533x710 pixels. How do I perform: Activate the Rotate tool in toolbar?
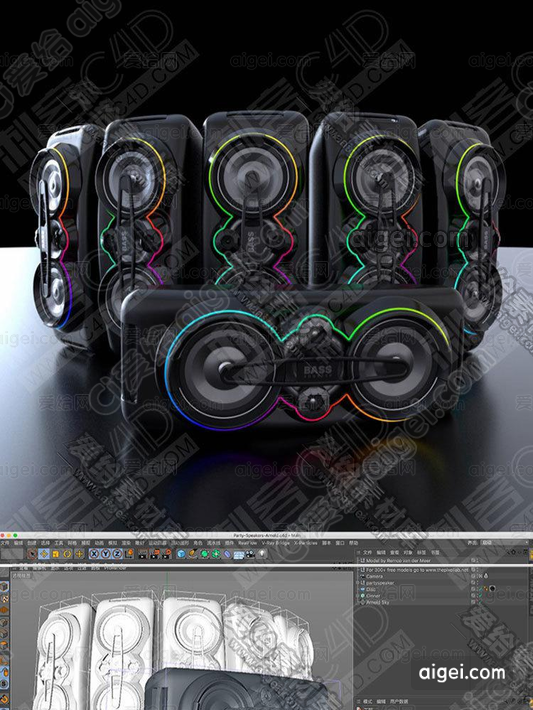(x=67, y=554)
